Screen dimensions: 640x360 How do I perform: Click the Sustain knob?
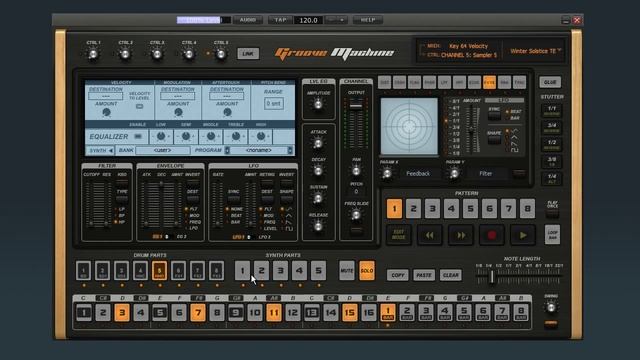click(318, 198)
